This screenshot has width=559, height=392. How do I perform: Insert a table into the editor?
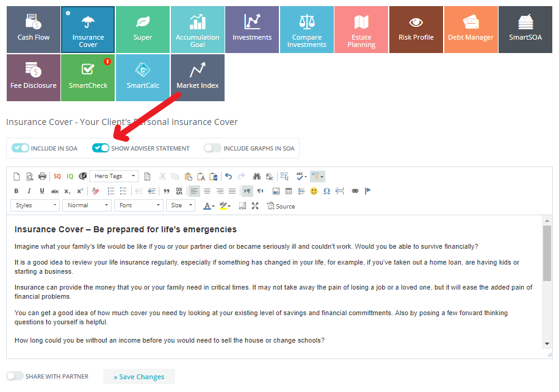point(289,191)
